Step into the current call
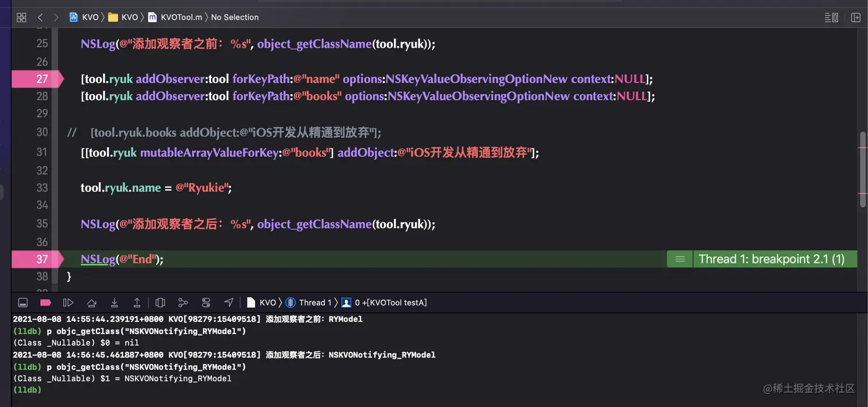The height and width of the screenshot is (407, 868). [x=114, y=303]
